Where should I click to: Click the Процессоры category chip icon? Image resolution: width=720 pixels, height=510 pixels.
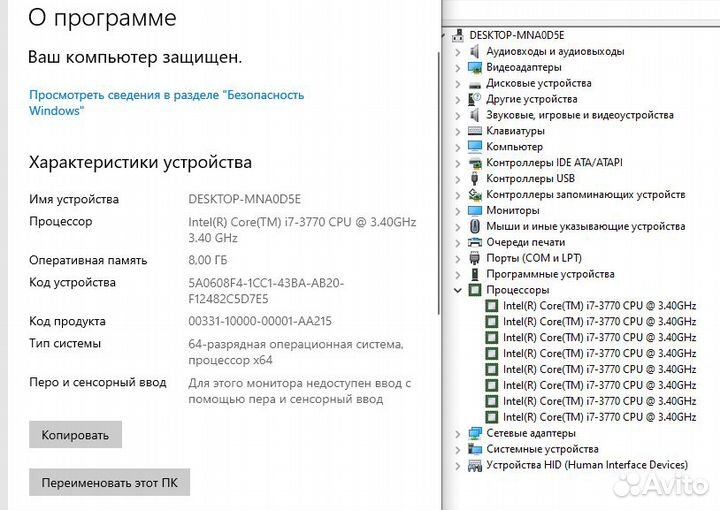pos(475,290)
